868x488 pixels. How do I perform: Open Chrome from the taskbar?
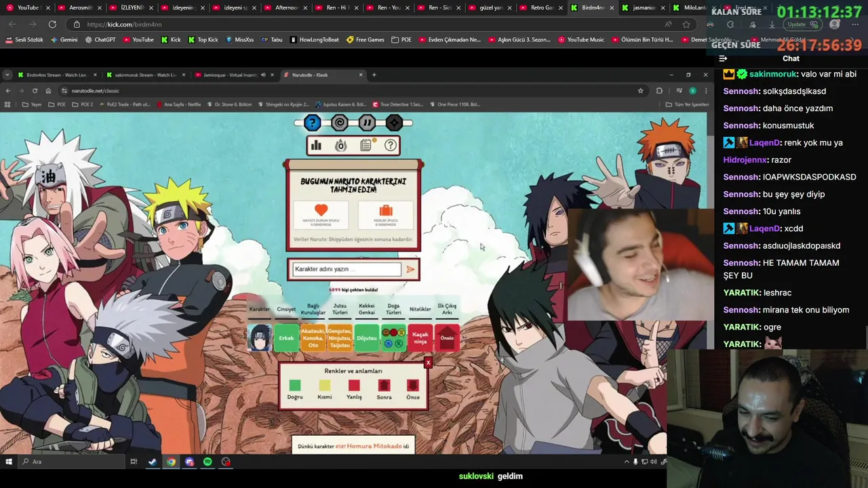click(171, 462)
